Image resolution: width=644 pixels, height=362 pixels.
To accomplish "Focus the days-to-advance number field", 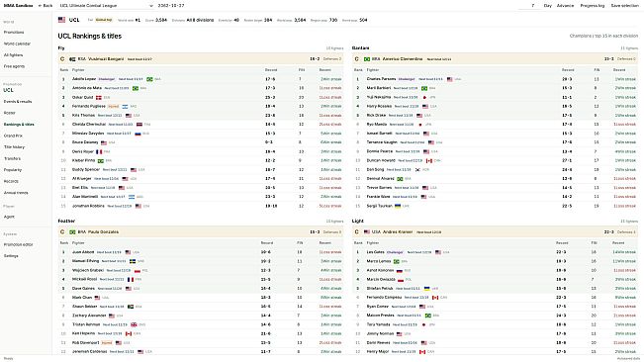I will 528,6.
